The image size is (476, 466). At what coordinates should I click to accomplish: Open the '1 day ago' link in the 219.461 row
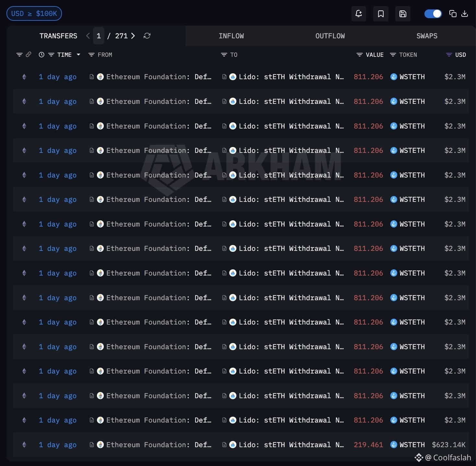(x=58, y=445)
